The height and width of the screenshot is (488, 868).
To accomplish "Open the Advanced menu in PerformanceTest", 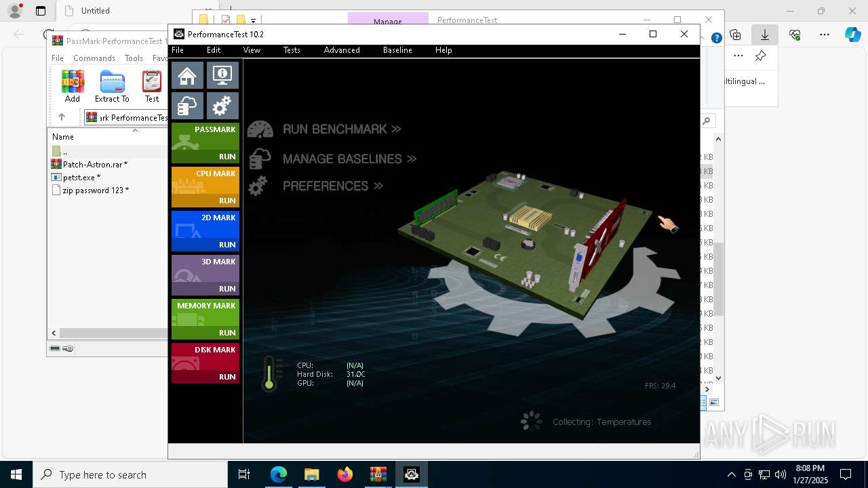I will (342, 50).
